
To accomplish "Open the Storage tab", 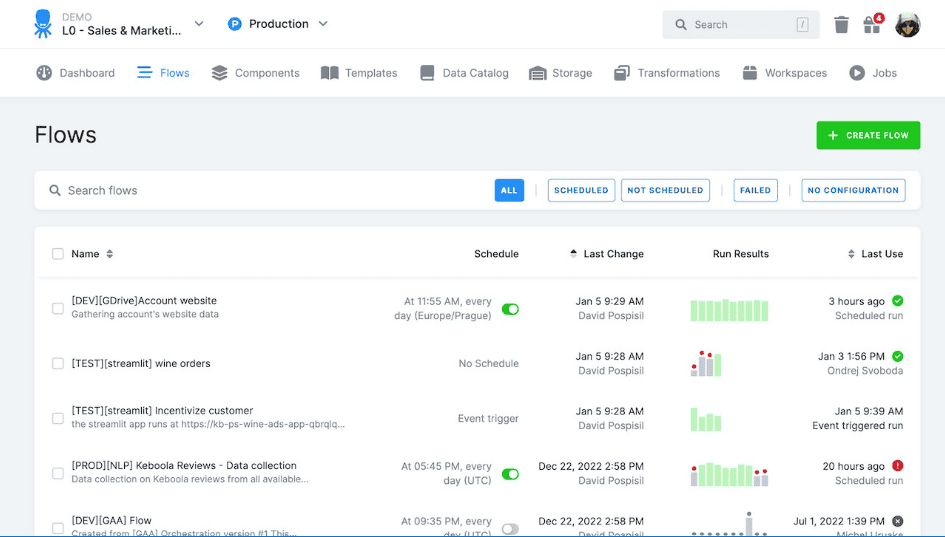I will pyautogui.click(x=560, y=73).
